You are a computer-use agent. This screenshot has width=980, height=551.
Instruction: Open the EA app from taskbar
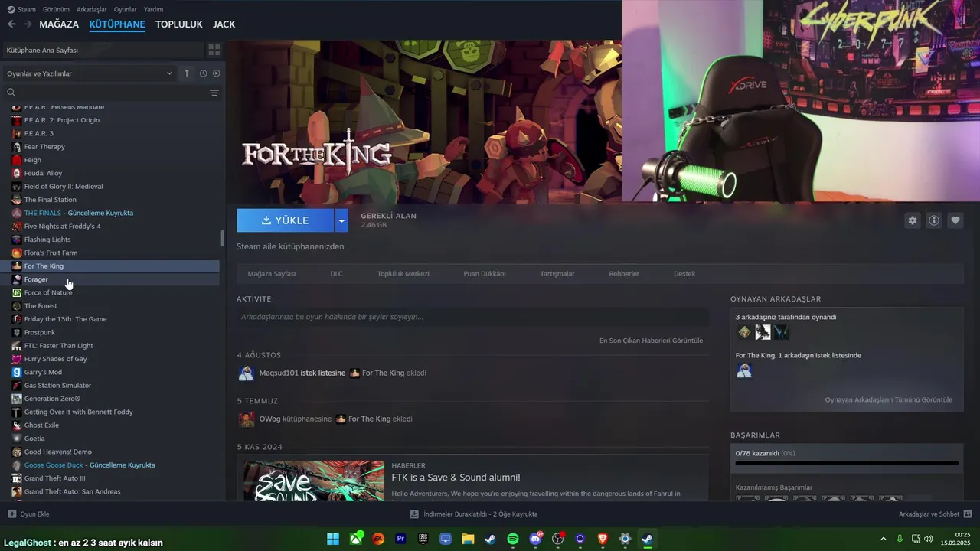(378, 539)
